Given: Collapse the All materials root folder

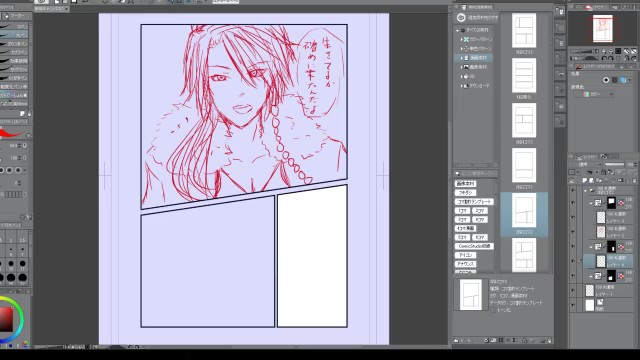Looking at the screenshot, I should [458, 30].
